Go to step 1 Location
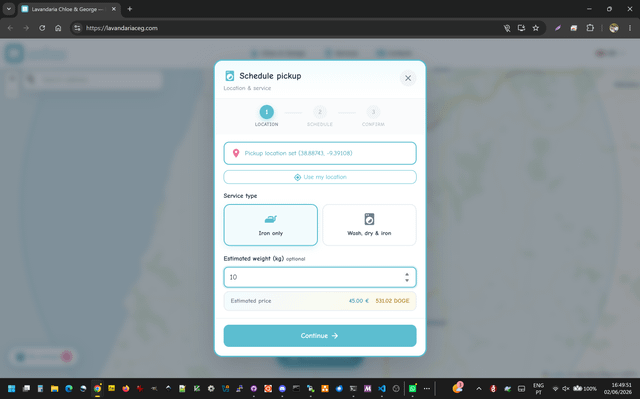The height and width of the screenshot is (399, 640). (x=267, y=116)
